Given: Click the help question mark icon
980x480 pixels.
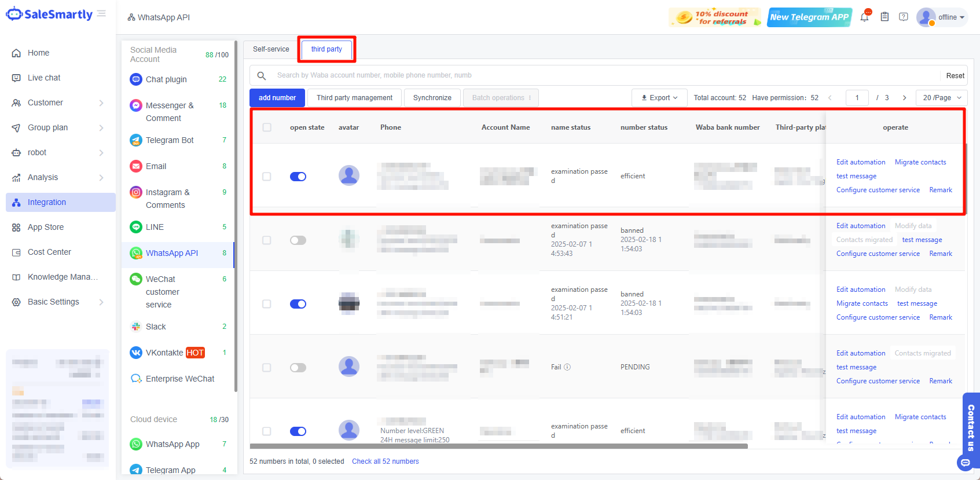Looking at the screenshot, I should [x=903, y=17].
